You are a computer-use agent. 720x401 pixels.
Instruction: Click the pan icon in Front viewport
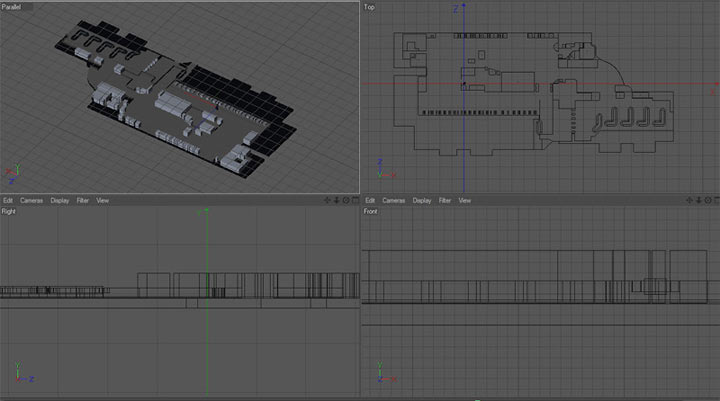coord(689,200)
